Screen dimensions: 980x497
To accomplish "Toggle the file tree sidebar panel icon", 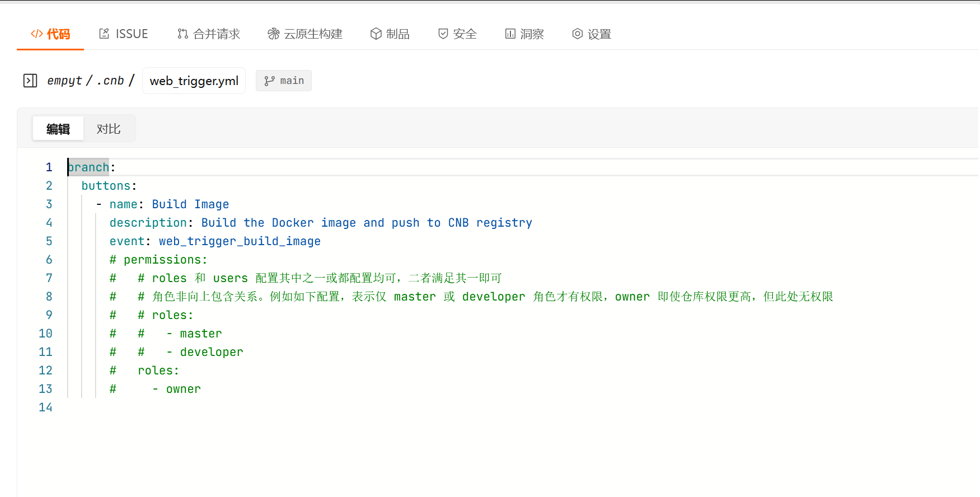I will coord(30,81).
